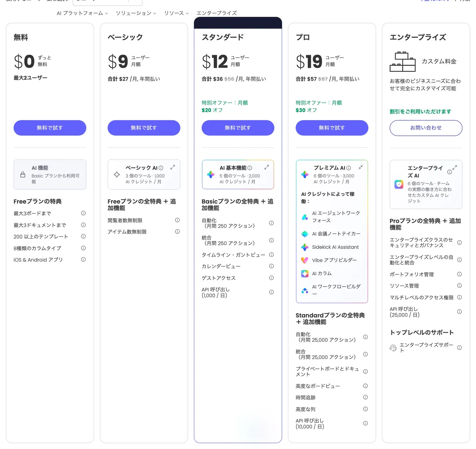Click info icon beside プライベートボードとドキュメント

(365, 372)
